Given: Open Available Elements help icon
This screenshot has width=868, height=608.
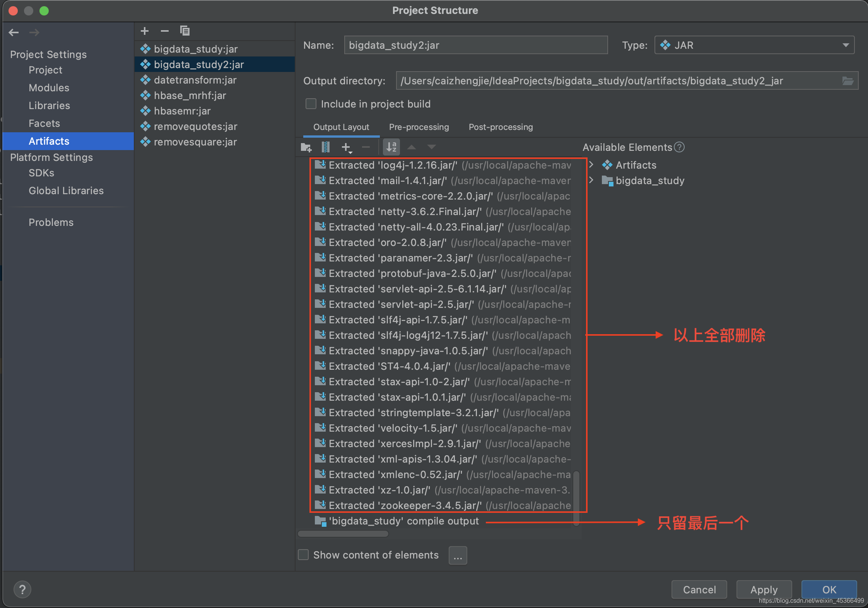Looking at the screenshot, I should 679,147.
